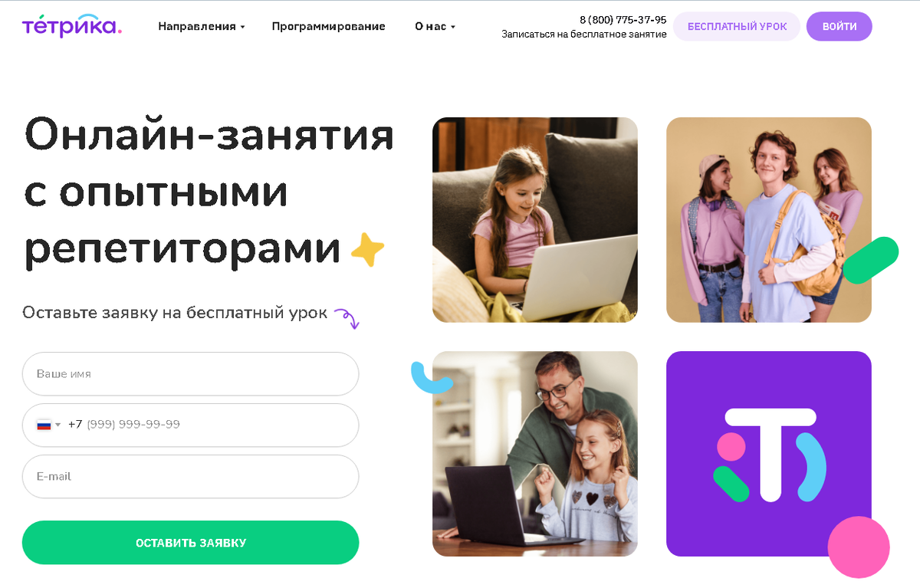Expand the О нас dropdown menu
Image resolution: width=920 pixels, height=588 pixels.
tap(435, 26)
